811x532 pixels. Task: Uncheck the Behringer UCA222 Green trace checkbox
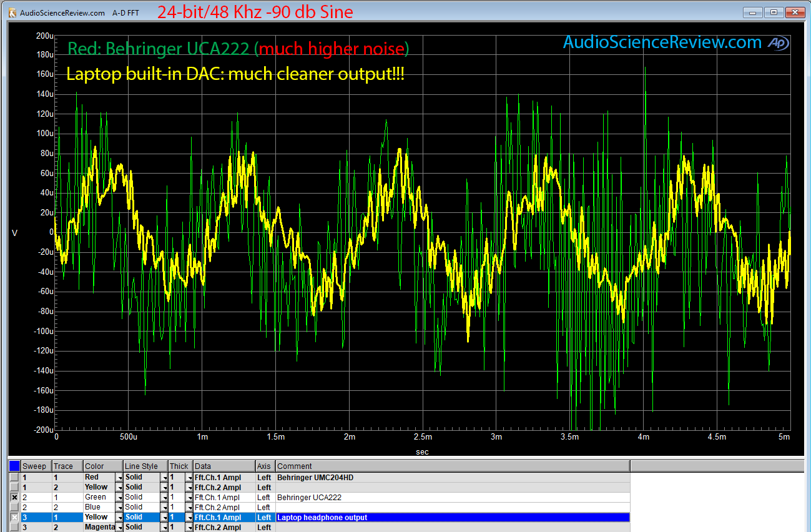(14, 497)
